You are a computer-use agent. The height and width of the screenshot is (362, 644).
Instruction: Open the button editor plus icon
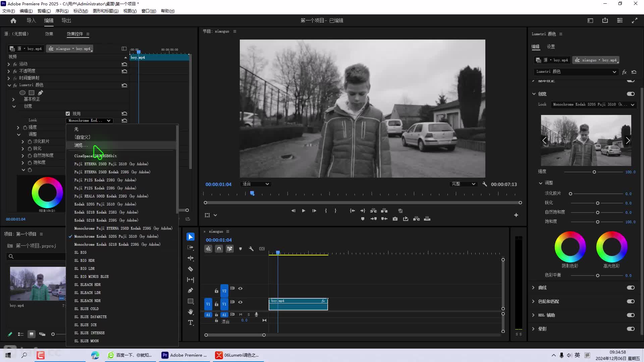click(516, 215)
